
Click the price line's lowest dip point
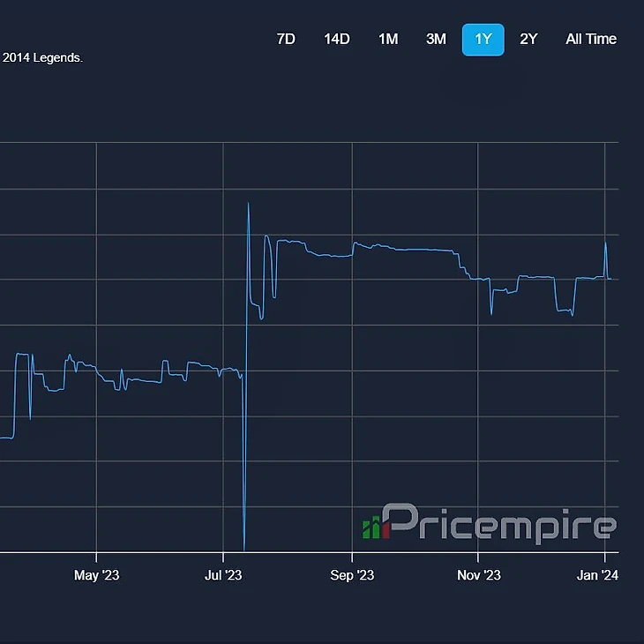tap(244, 550)
